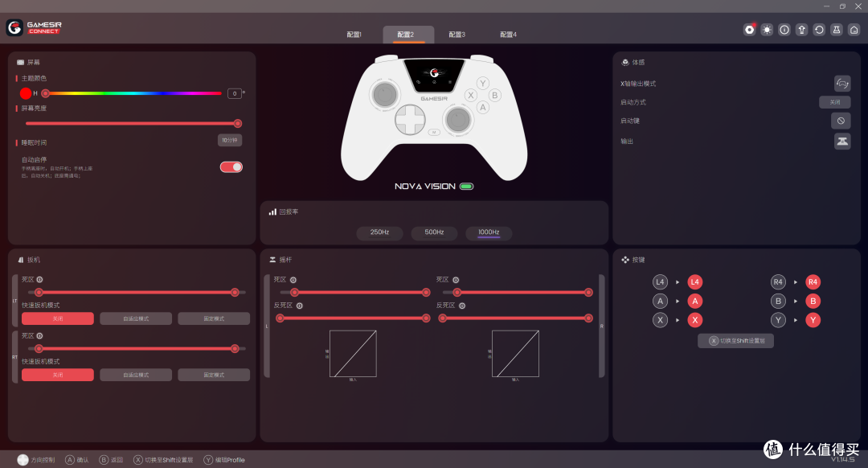The image size is (868, 468).
Task: Open the flask lab icon
Action: tap(837, 30)
